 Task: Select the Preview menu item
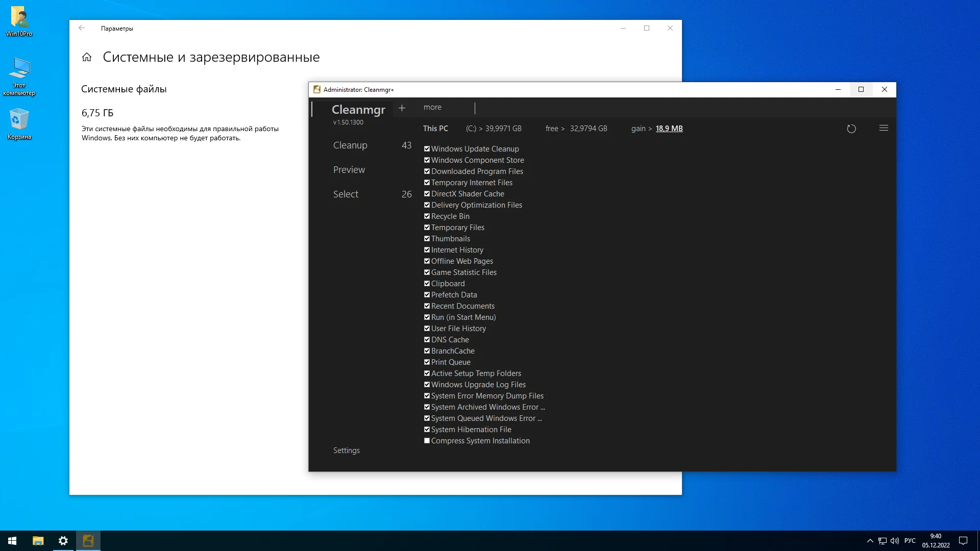pos(349,170)
